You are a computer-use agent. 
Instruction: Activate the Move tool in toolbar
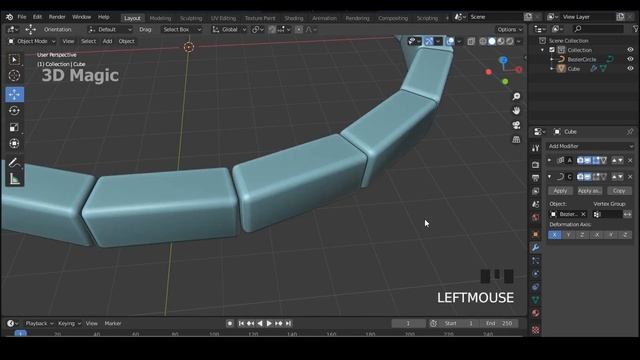point(14,94)
